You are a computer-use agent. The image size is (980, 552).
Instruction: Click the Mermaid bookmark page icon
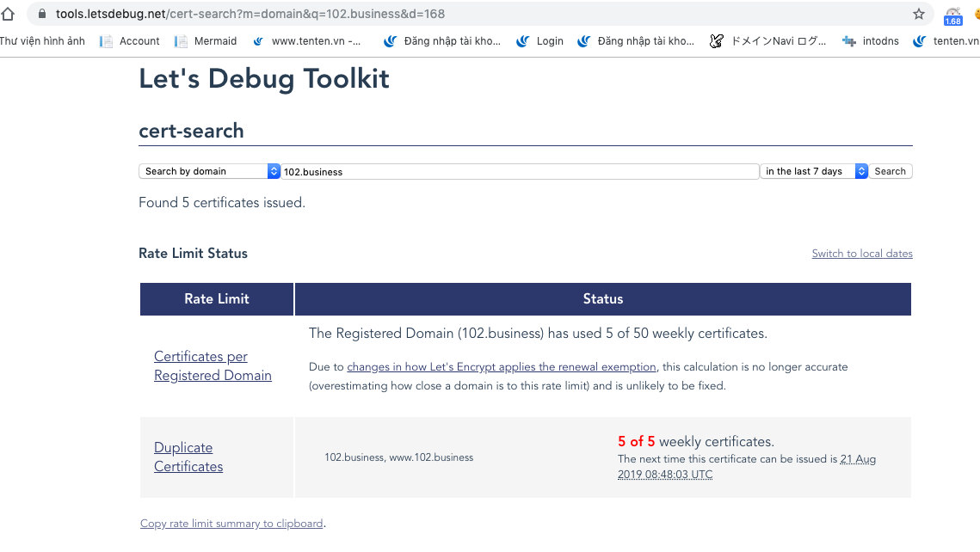click(x=182, y=41)
